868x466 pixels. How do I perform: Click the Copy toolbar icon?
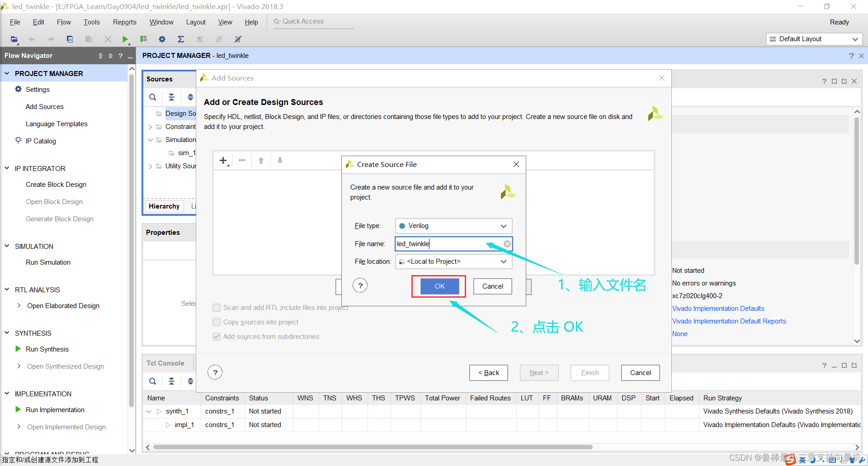(70, 39)
